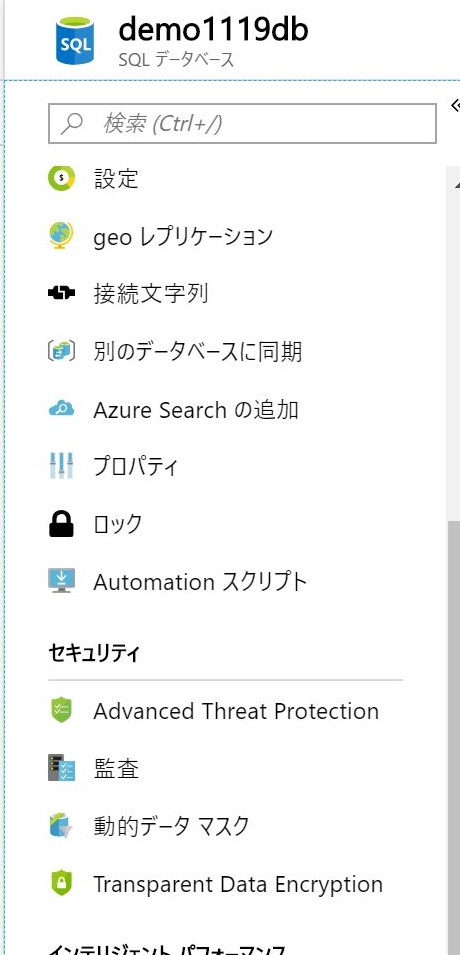This screenshot has height=955, width=460.
Task: Click the green shield icon for Advanced Threat Protection
Action: (x=61, y=710)
